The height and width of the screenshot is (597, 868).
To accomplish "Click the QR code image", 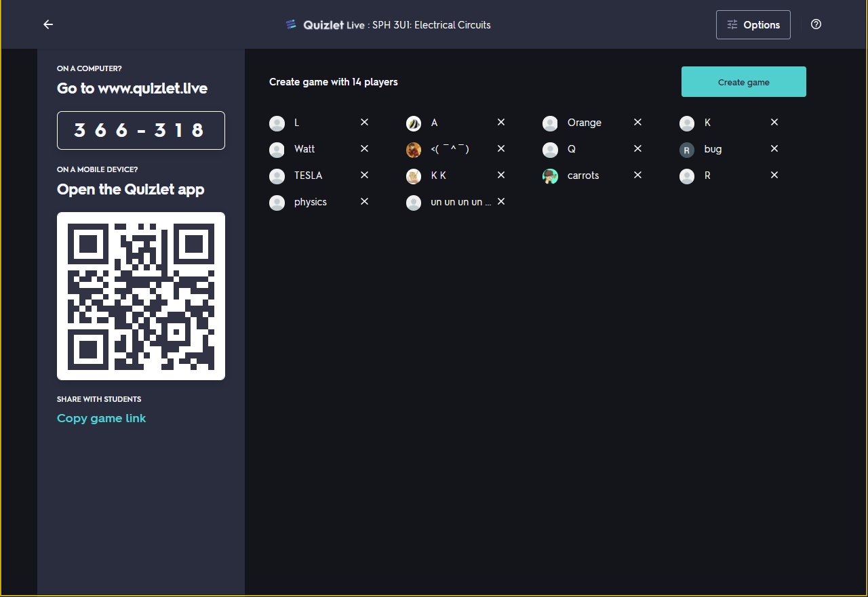I will pyautogui.click(x=141, y=296).
